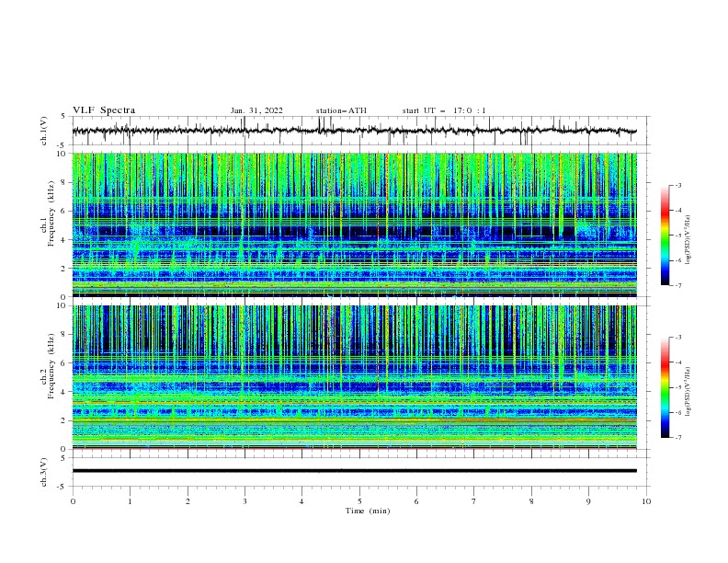The image size is (728, 563).
Task: Click the "ch.3(V)" axis label
Action: point(44,472)
